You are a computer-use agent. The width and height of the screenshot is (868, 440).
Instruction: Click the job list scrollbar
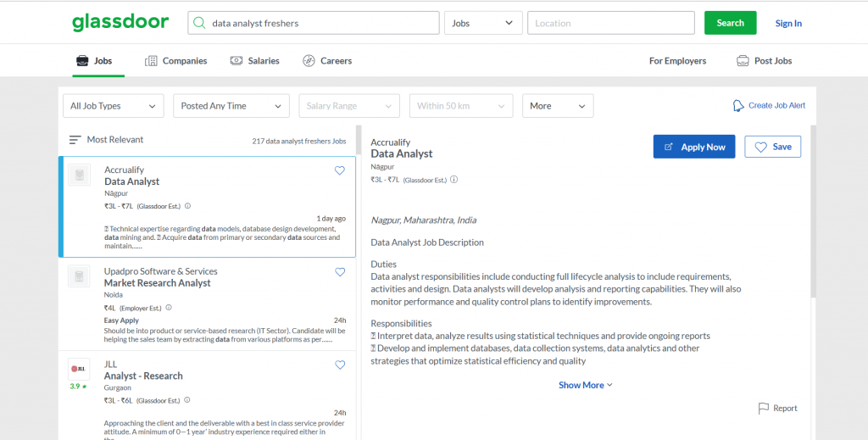pos(359,140)
